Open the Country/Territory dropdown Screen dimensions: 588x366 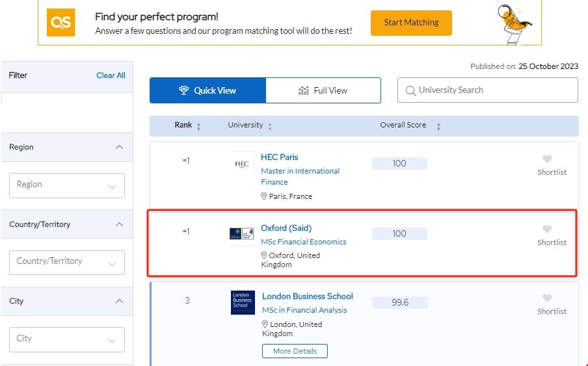click(66, 262)
